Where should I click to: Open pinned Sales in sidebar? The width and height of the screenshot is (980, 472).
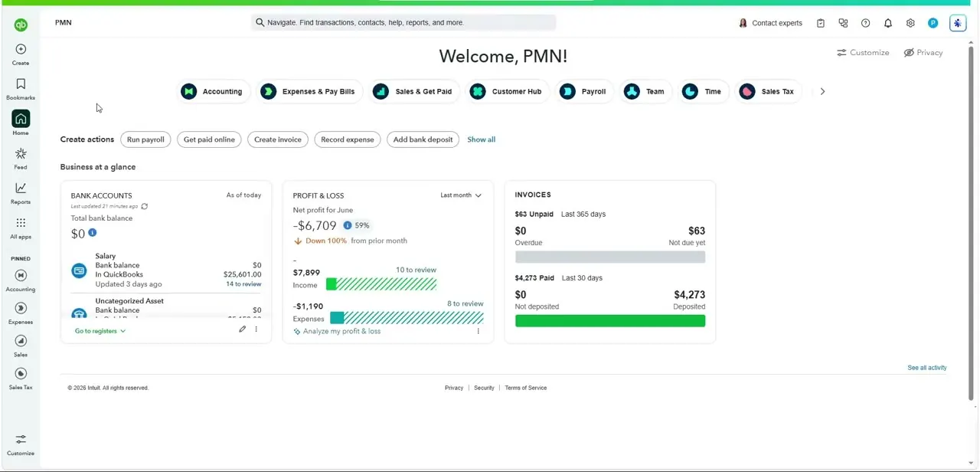pos(21,346)
